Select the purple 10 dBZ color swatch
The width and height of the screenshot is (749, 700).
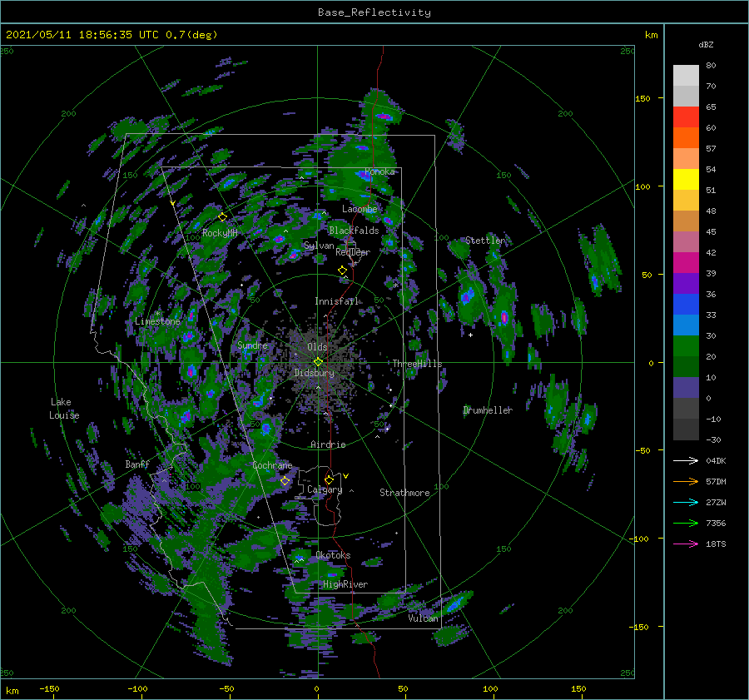[686, 387]
